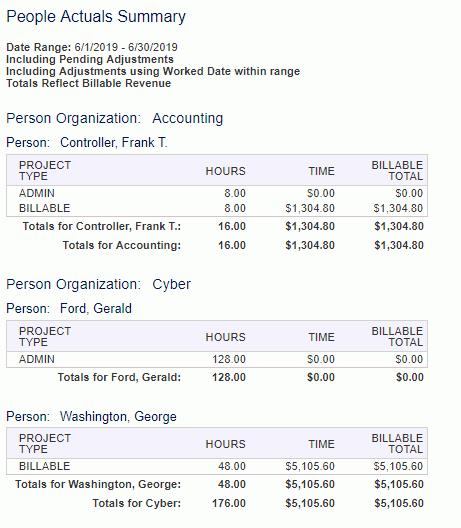The width and height of the screenshot is (461, 528).
Task: Click the Person Organization: Cyber heading
Action: tap(98, 285)
